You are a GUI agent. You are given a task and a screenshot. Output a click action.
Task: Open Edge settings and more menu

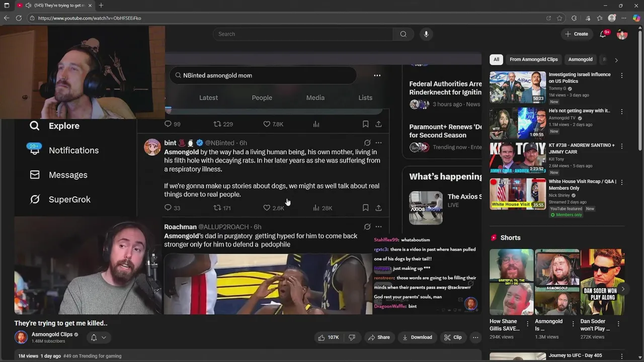[624, 18]
